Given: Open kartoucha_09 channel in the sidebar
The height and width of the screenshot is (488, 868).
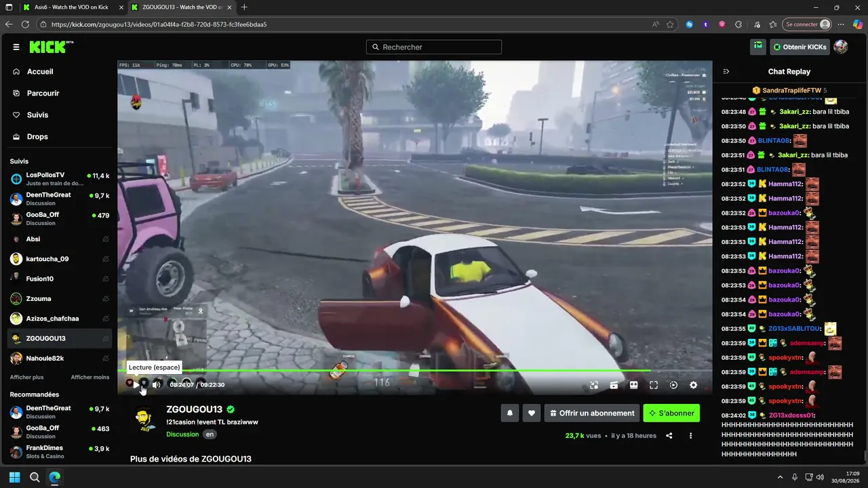Looking at the screenshot, I should 60,259.
